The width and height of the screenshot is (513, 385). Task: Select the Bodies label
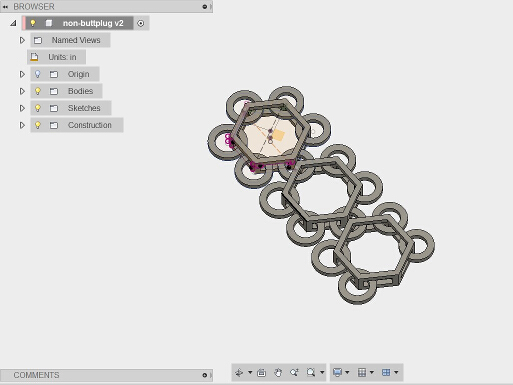pyautogui.click(x=80, y=91)
